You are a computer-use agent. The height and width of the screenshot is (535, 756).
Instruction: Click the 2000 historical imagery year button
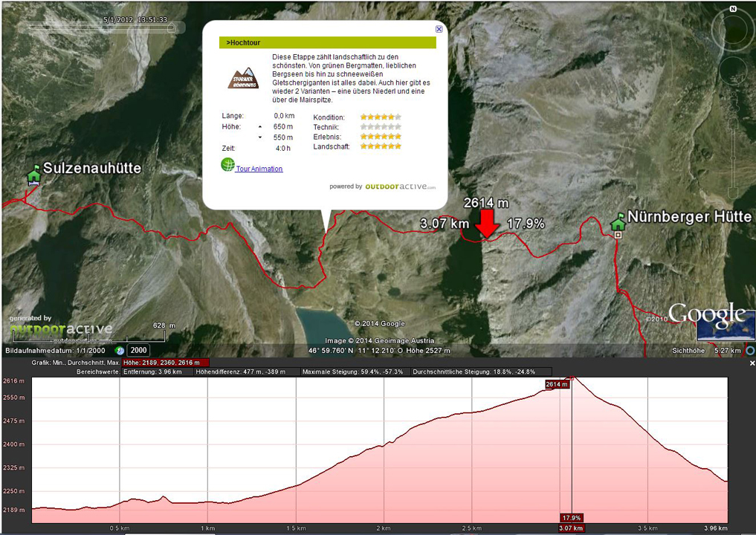pyautogui.click(x=138, y=350)
